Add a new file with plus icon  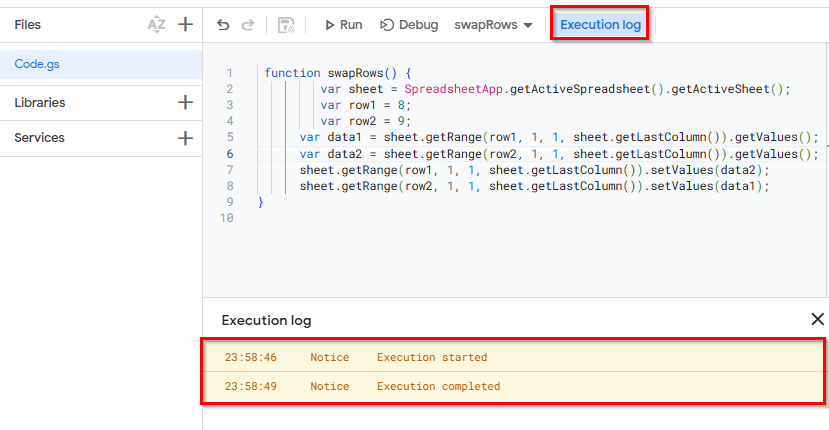click(185, 25)
